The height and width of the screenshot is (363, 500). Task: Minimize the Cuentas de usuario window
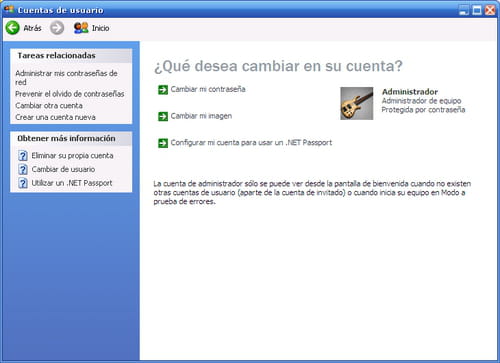[464, 10]
